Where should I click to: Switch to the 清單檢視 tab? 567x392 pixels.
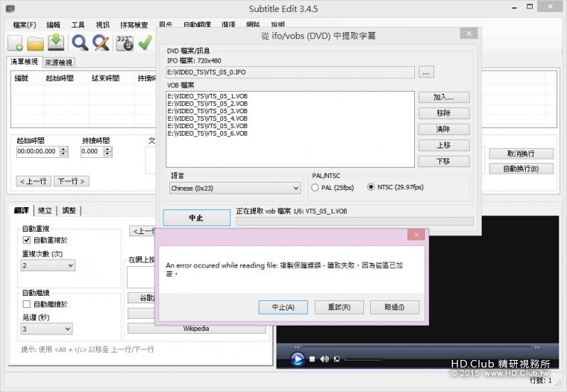click(x=24, y=62)
